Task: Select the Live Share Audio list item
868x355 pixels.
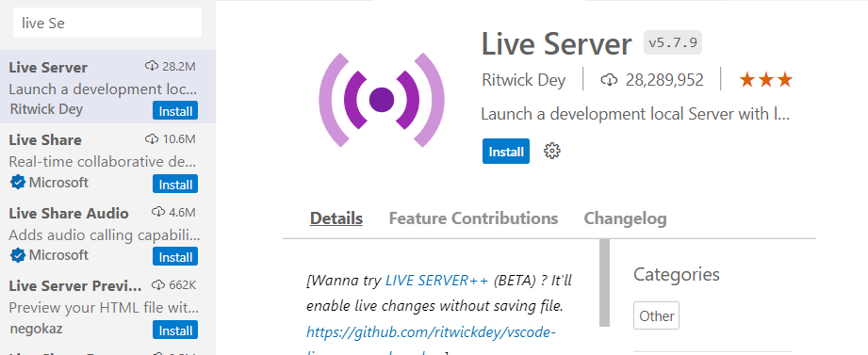Action: coord(108,233)
